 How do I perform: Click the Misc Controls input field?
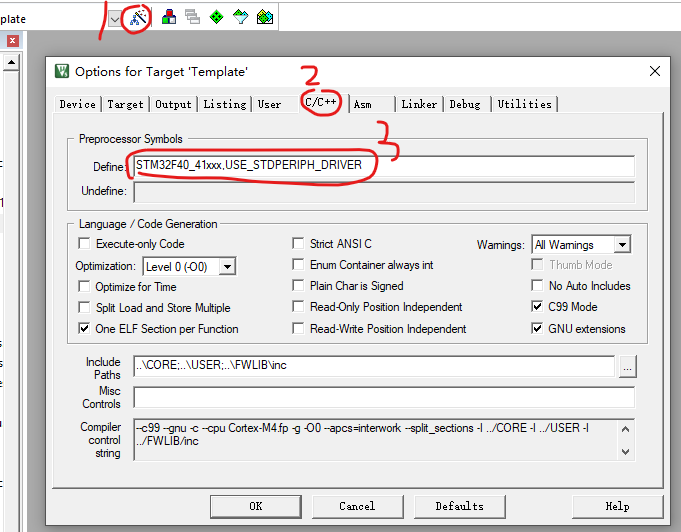point(384,397)
